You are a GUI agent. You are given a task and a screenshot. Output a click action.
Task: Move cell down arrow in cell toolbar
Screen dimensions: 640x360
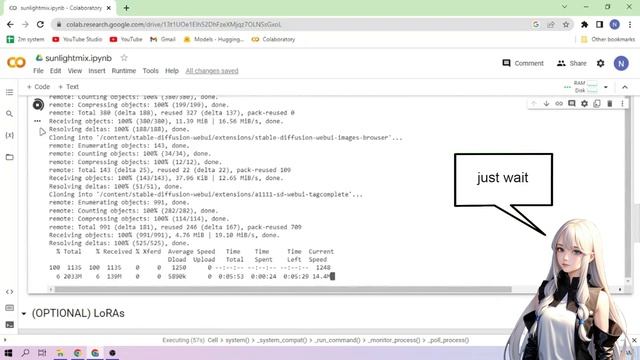546,104
